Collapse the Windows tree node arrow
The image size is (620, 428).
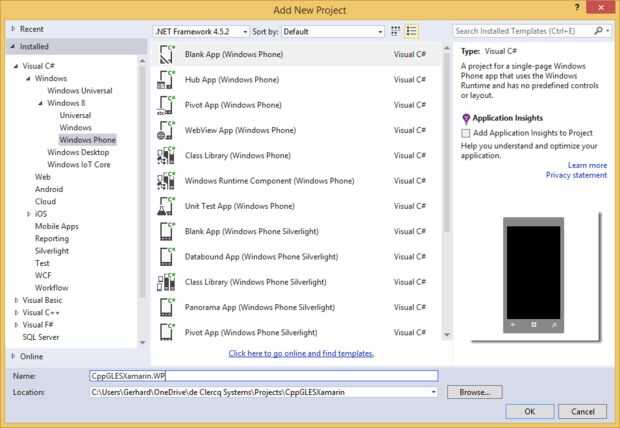point(28,78)
